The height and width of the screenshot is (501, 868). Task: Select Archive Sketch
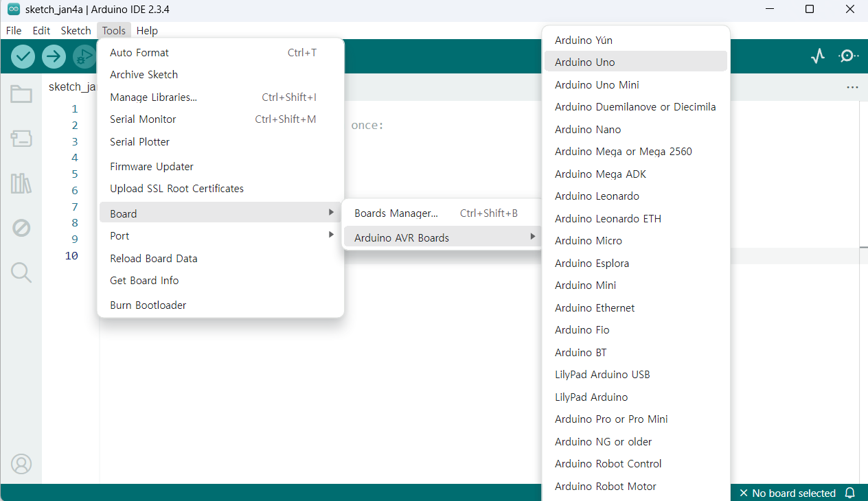220,74
